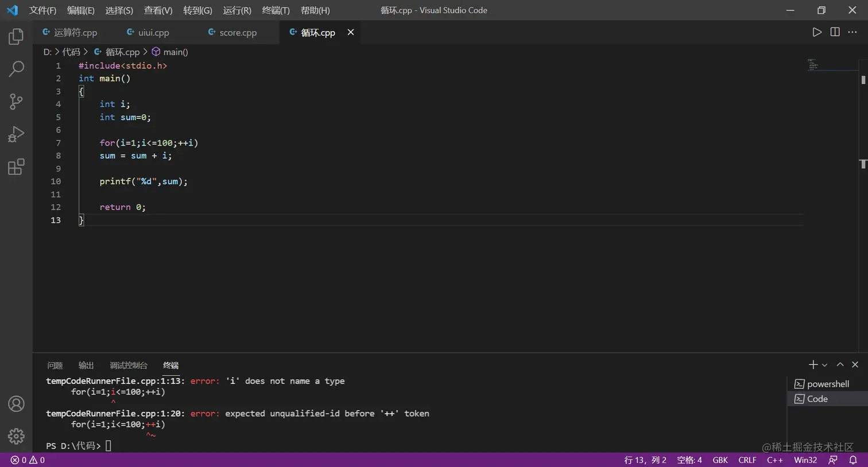Open the Source Control view
Screen dimensions: 868x467
tap(15, 101)
